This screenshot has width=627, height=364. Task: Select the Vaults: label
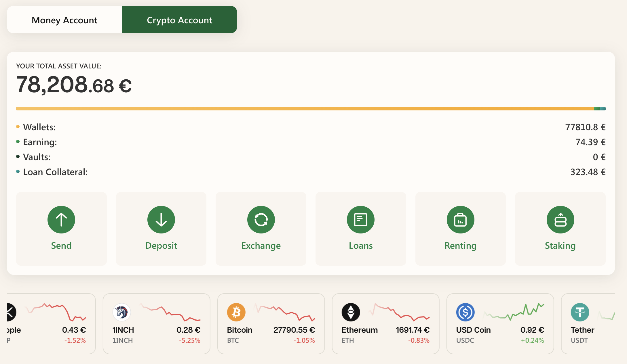37,157
